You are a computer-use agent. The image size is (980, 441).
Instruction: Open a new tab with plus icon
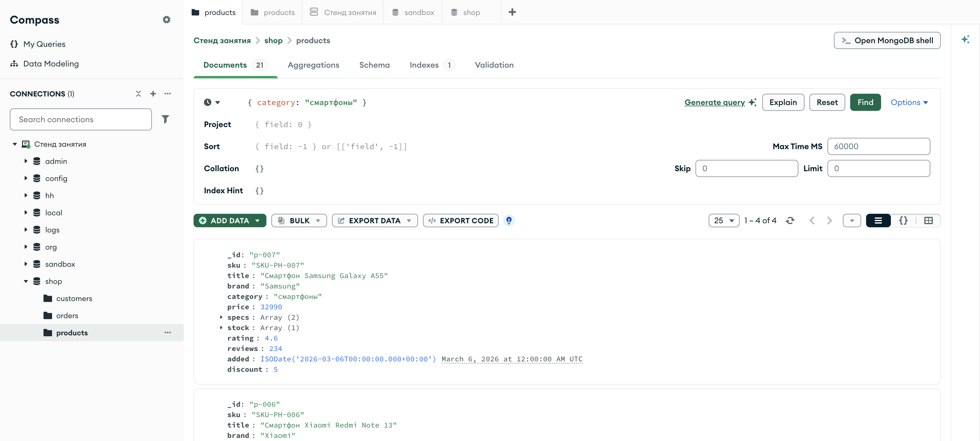(512, 12)
